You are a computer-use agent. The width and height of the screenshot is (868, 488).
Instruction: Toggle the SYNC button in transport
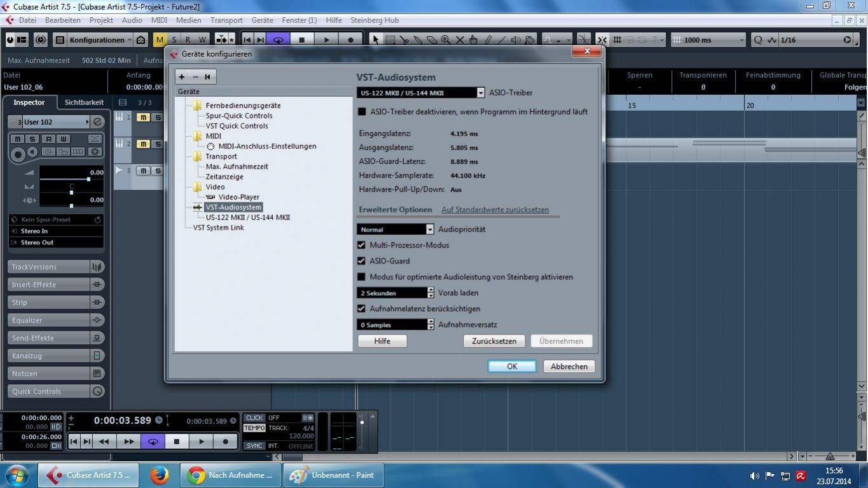pyautogui.click(x=254, y=445)
